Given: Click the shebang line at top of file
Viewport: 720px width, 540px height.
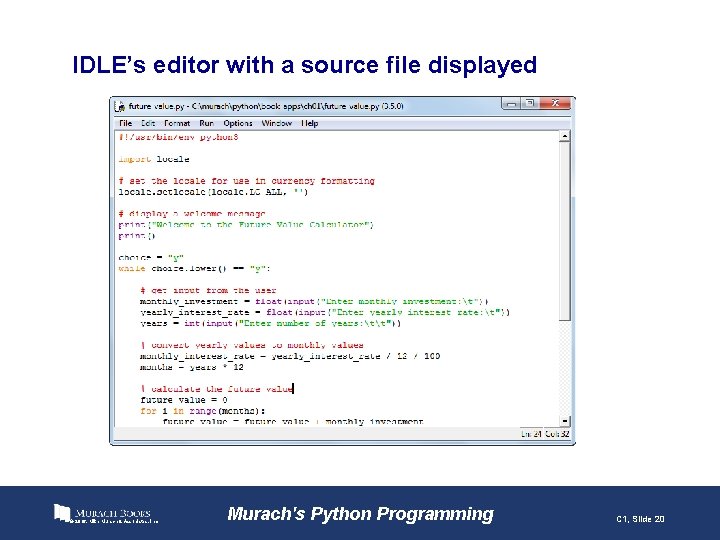Looking at the screenshot, I should [178, 137].
